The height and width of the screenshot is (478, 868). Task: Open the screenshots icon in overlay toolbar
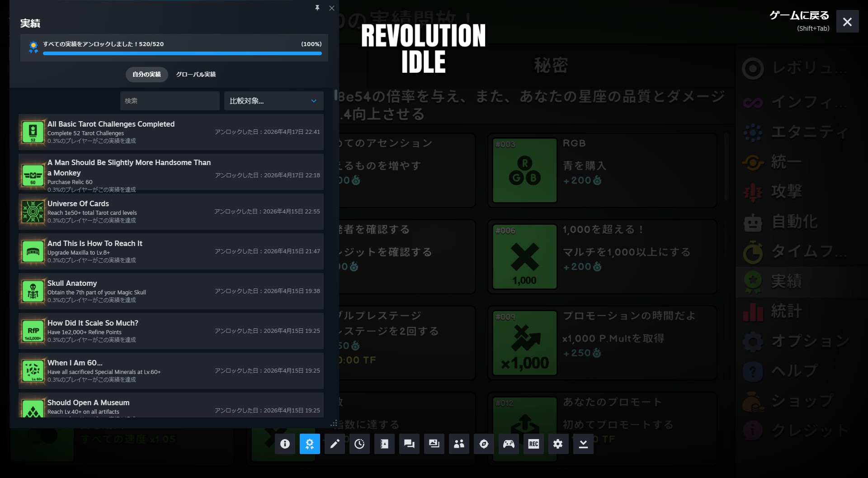pyautogui.click(x=434, y=444)
